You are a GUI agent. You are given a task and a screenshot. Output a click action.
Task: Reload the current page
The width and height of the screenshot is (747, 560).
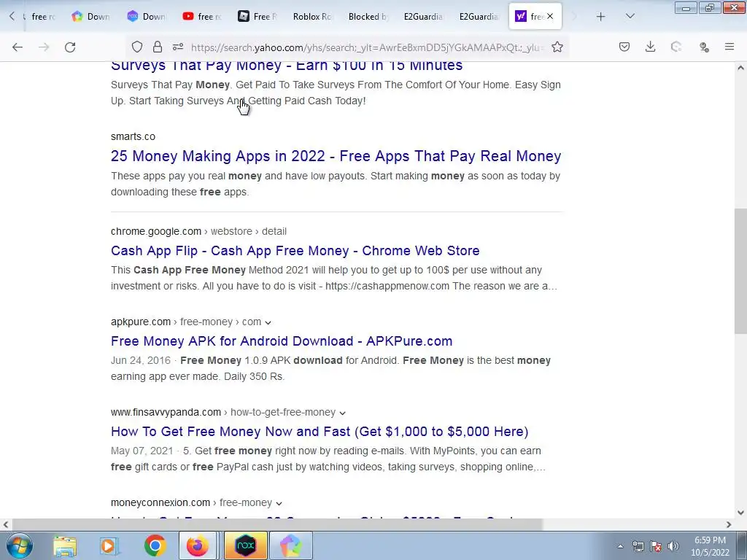(70, 47)
